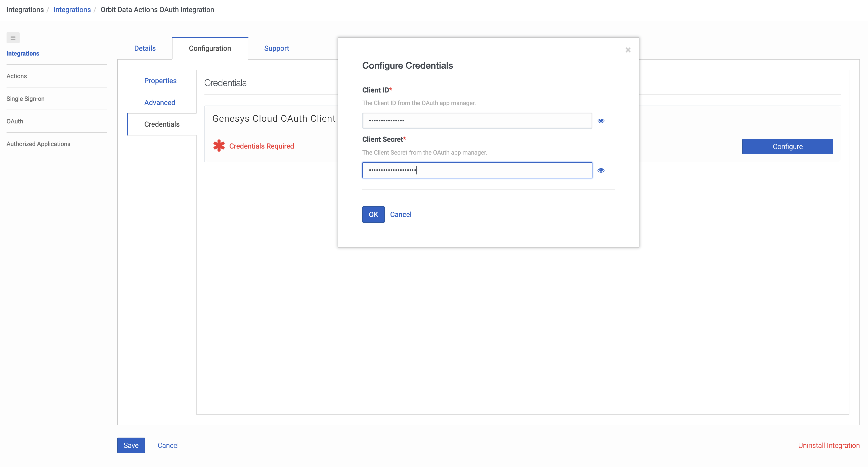Click the Credentials Required asterisk icon
868x467 pixels.
[219, 146]
